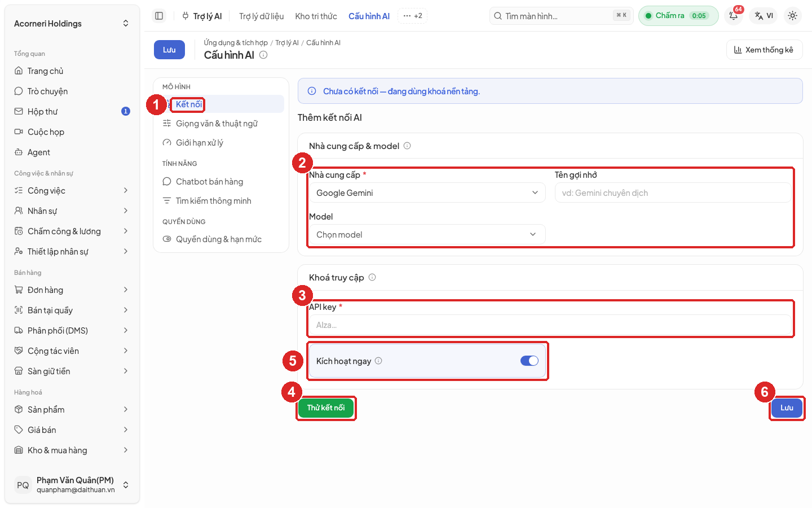Open Chatbot bán hàng settings
This screenshot has width=812, height=508.
[221, 182]
